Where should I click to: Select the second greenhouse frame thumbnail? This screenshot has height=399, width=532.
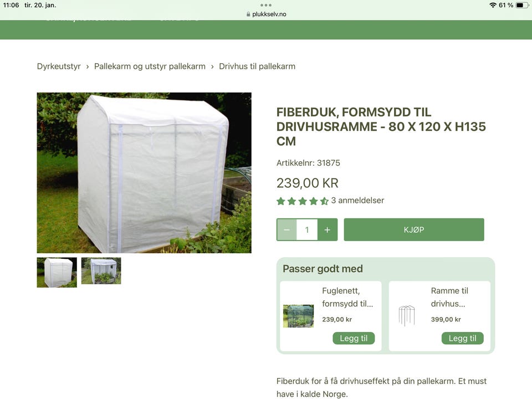(101, 271)
